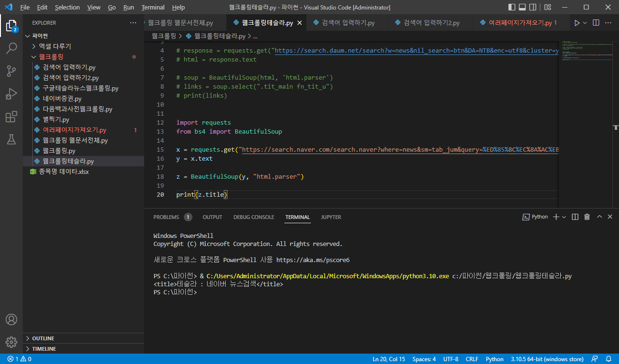Open the Run menu
This screenshot has height=364, width=619.
coord(128,7)
